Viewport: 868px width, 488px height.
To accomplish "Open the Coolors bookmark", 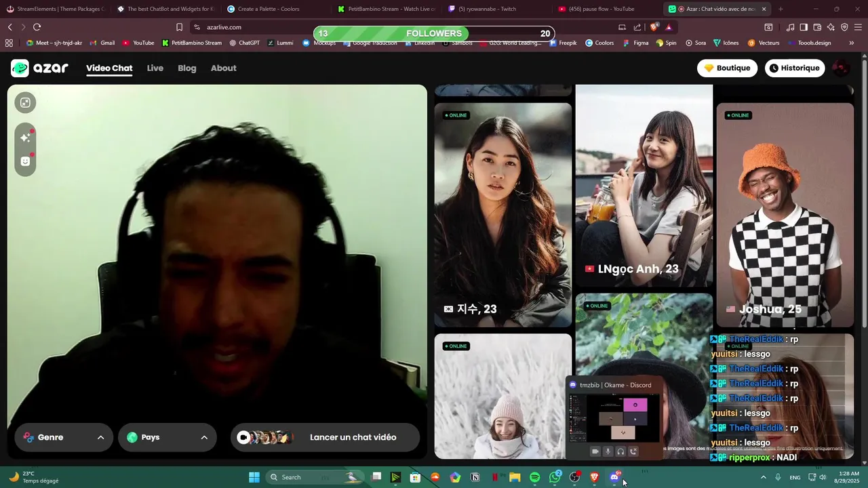I will click(x=599, y=43).
